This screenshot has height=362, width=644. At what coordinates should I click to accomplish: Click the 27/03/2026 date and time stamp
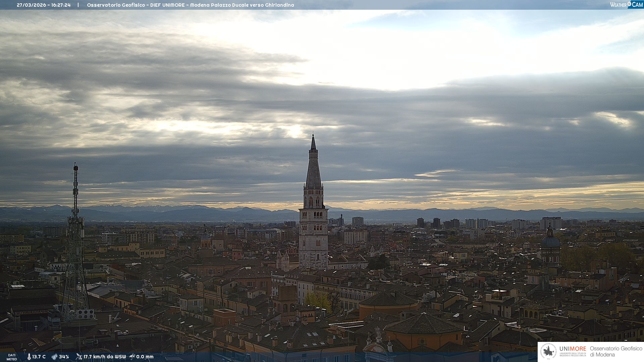click(44, 5)
